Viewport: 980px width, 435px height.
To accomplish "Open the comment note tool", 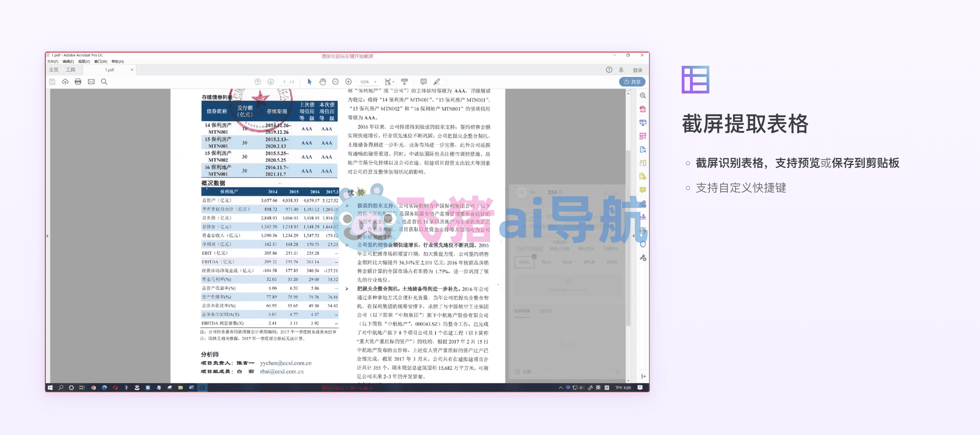I will 423,81.
